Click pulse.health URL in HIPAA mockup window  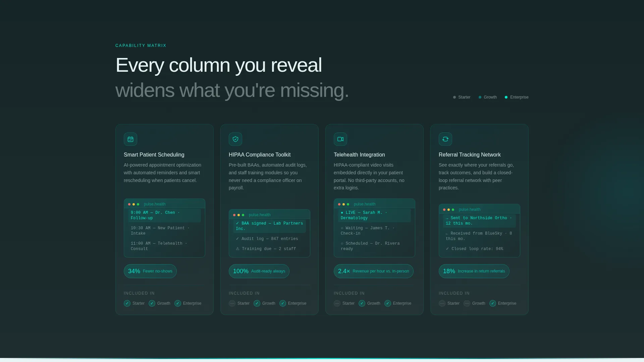click(x=260, y=215)
